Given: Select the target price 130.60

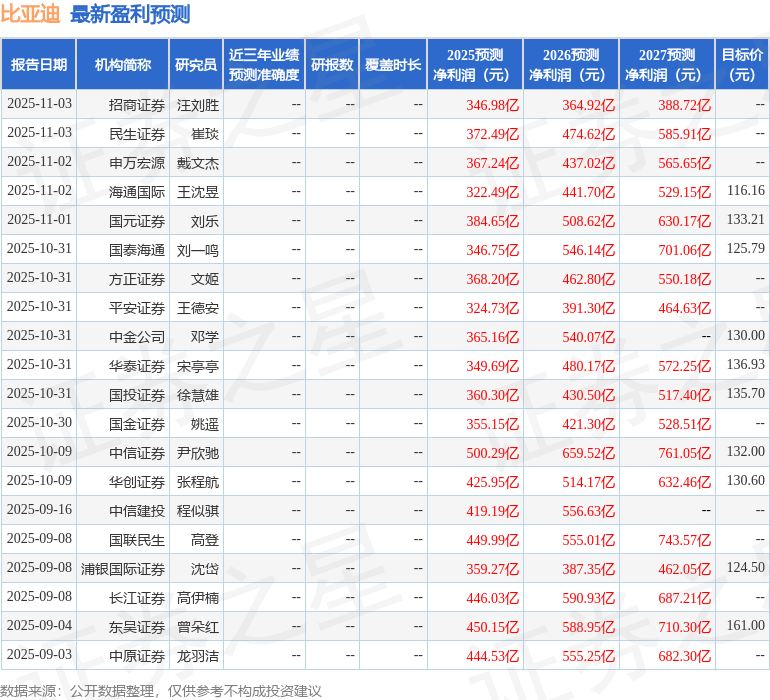Looking at the screenshot, I should point(745,480).
